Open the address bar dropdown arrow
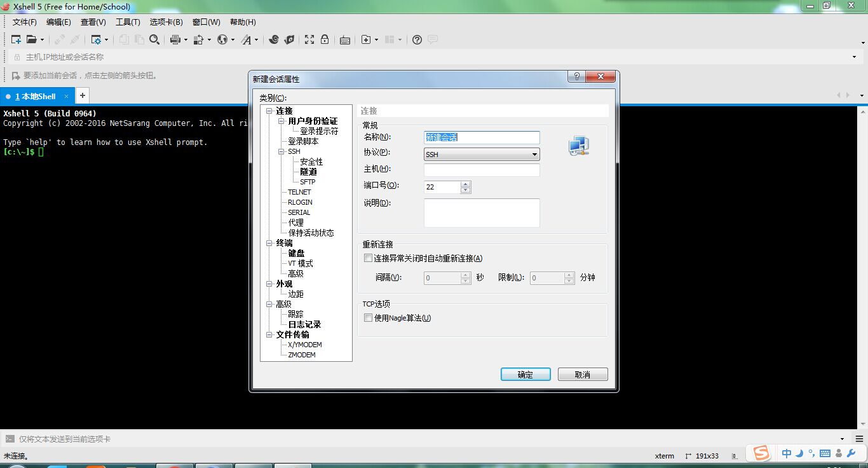Viewport: 868px width, 468px height. pos(854,57)
